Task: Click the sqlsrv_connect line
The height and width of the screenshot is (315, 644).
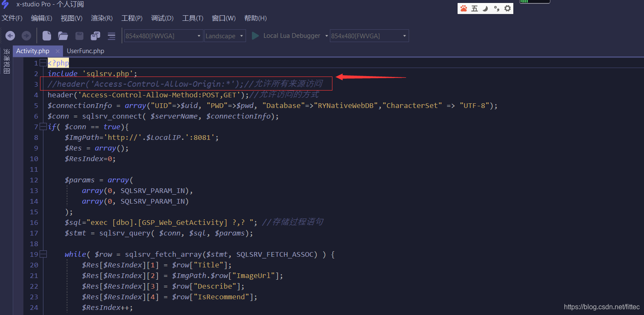Action: coord(163,116)
